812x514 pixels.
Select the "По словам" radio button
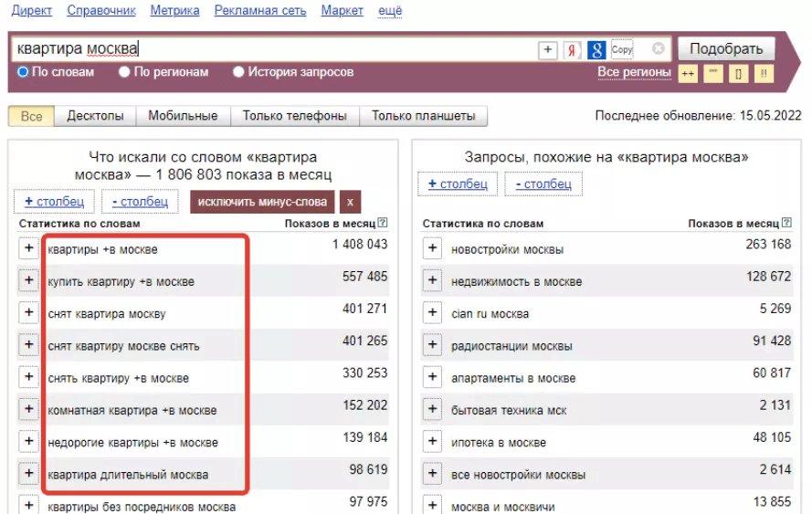tap(23, 72)
